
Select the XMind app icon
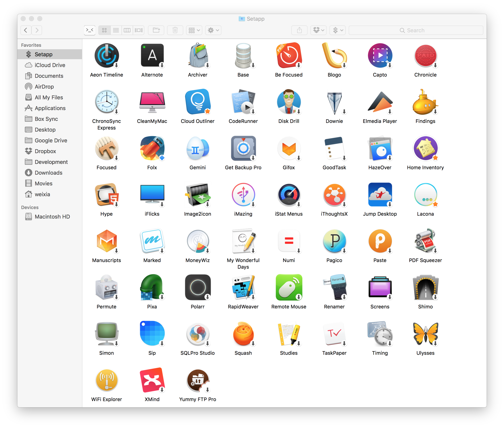152,380
